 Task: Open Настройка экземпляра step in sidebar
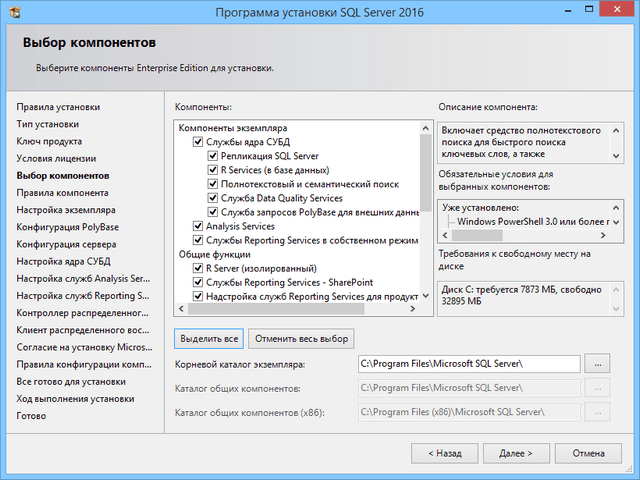pos(66,210)
